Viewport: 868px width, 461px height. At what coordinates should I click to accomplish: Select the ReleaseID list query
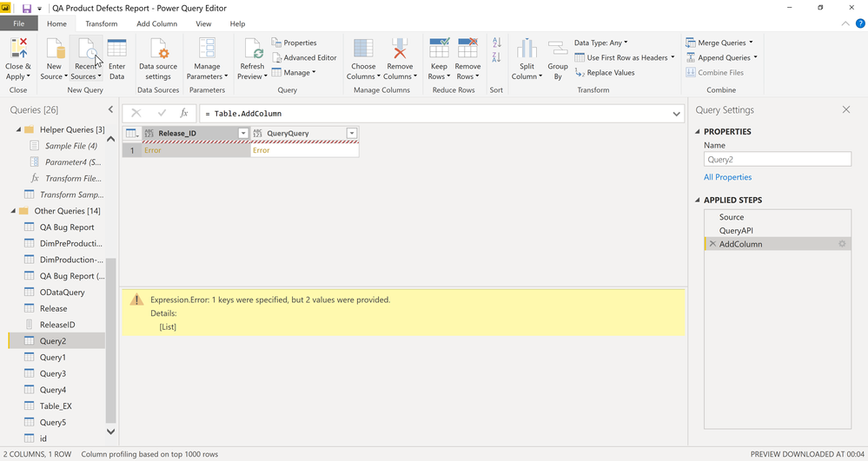click(x=56, y=325)
